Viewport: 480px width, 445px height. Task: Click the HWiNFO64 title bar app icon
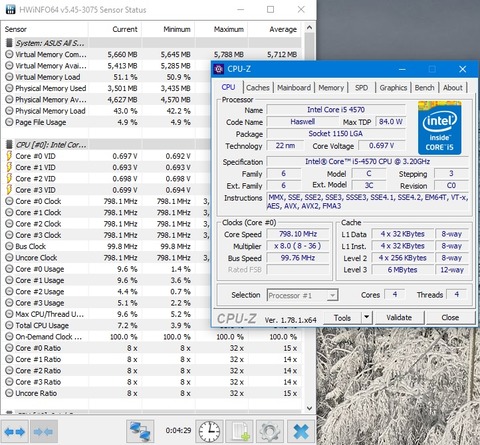10,9
